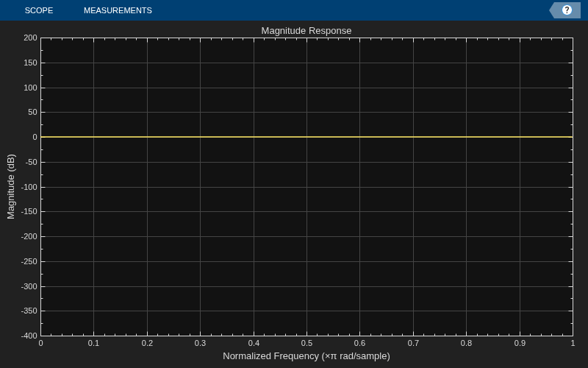Click the 100 y-axis tick label
588x368 pixels.
[30, 88]
